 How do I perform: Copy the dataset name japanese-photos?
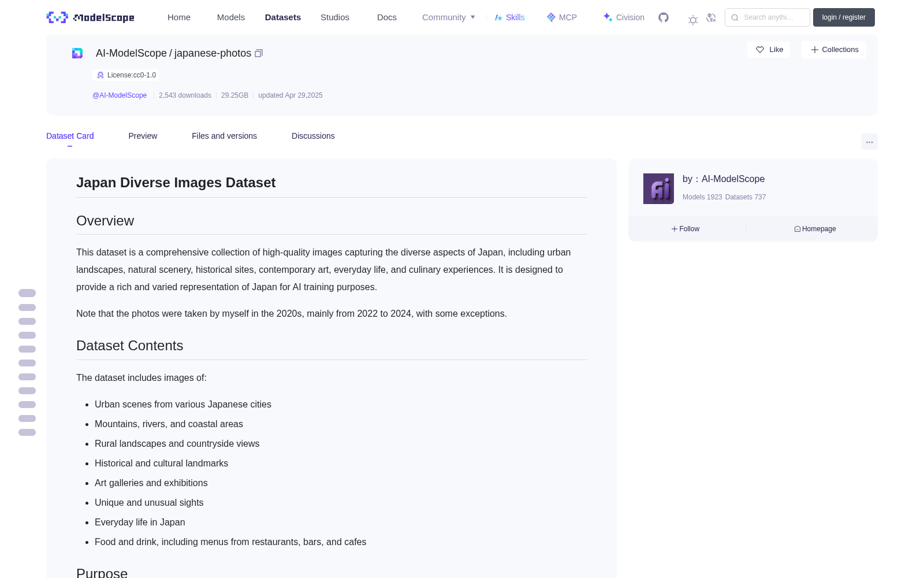[x=259, y=53]
